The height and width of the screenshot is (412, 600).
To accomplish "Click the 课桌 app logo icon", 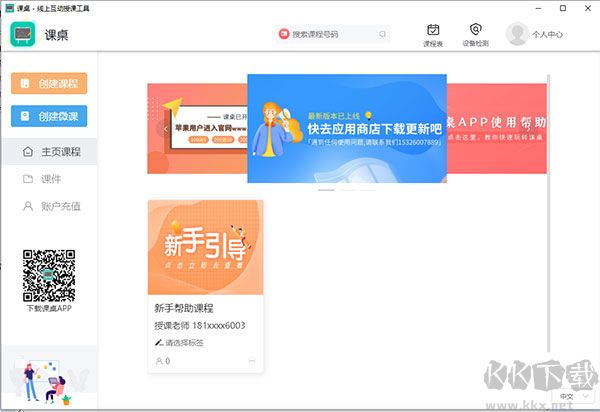I will [23, 34].
